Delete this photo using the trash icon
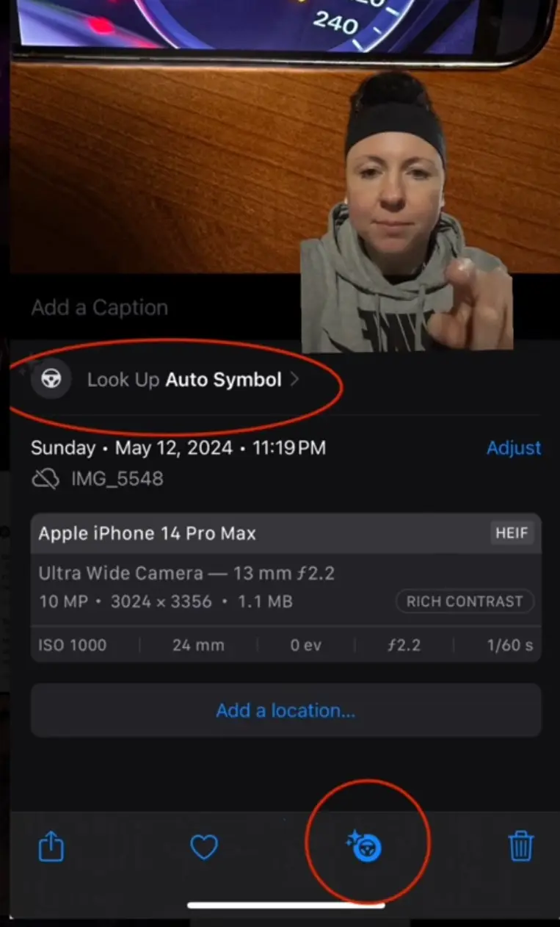 [x=521, y=845]
